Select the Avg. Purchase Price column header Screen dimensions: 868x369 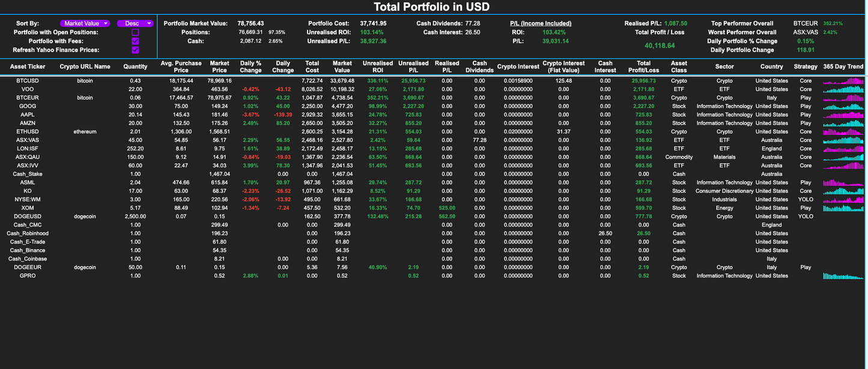[x=181, y=67]
